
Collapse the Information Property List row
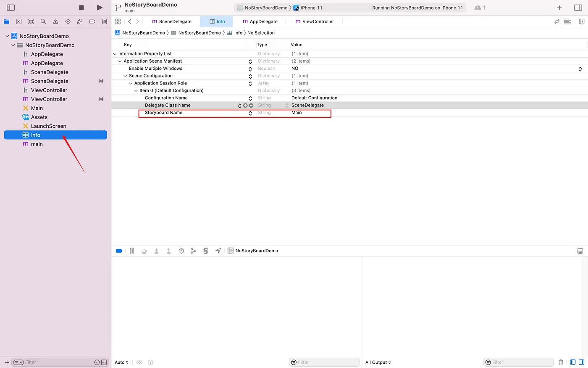pyautogui.click(x=115, y=54)
